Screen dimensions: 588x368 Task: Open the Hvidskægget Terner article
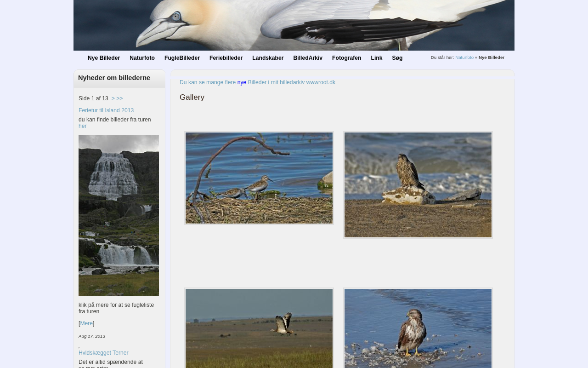pos(103,353)
